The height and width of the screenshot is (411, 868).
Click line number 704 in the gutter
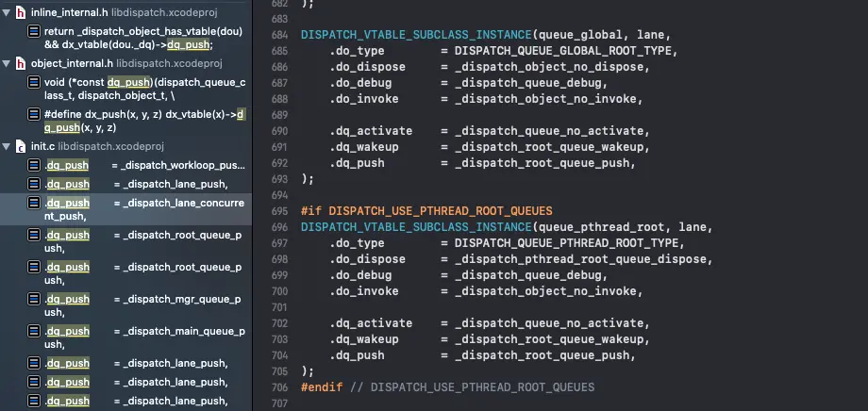(x=279, y=355)
